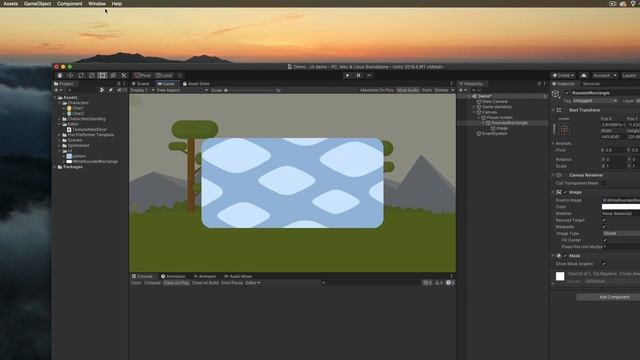Switch to the Scene tab

click(140, 84)
